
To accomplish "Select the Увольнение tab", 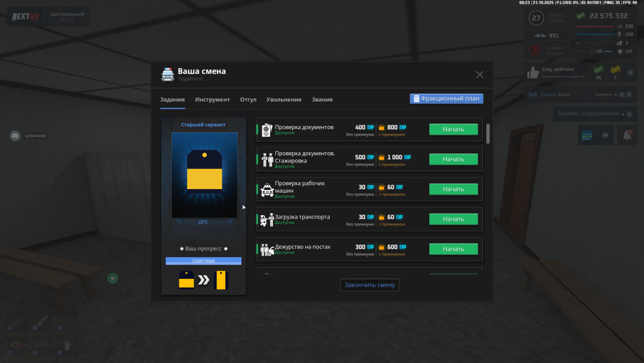I will [284, 100].
